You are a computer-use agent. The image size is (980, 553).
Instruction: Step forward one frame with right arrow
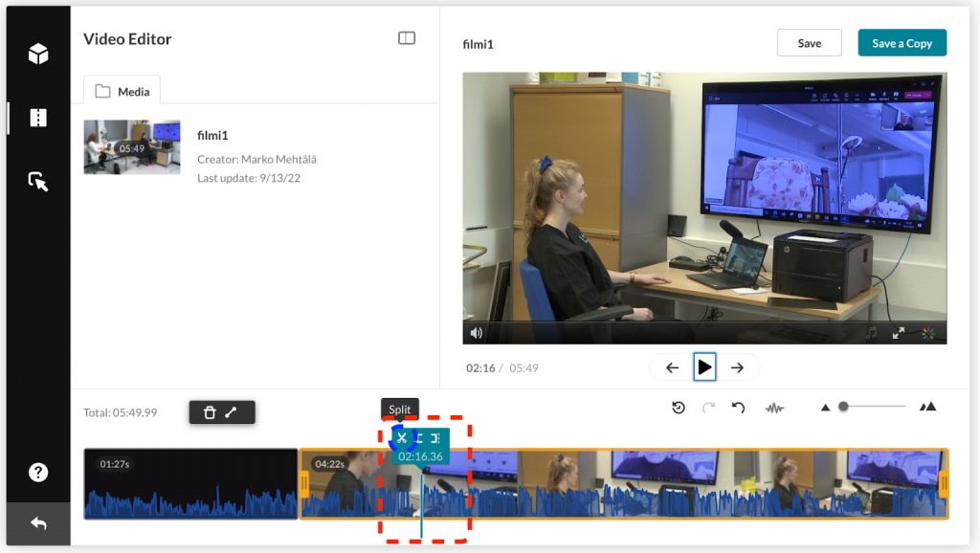tap(738, 367)
